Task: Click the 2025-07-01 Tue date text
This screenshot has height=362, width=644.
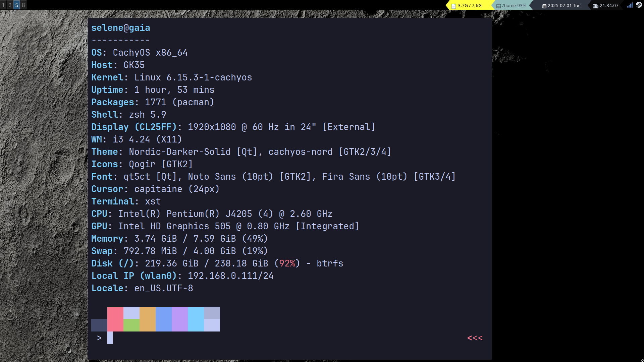Action: point(564,6)
